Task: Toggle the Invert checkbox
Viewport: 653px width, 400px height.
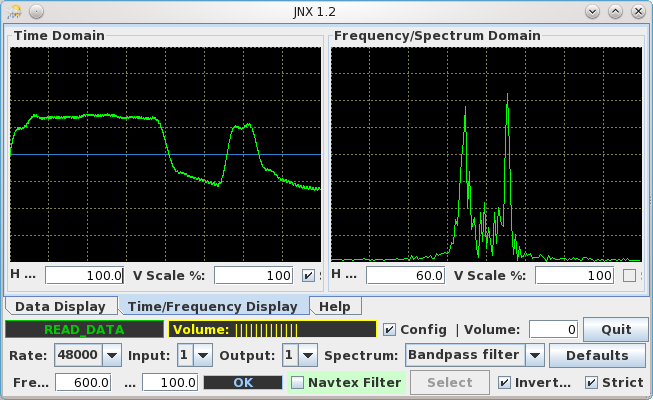Action: [505, 382]
